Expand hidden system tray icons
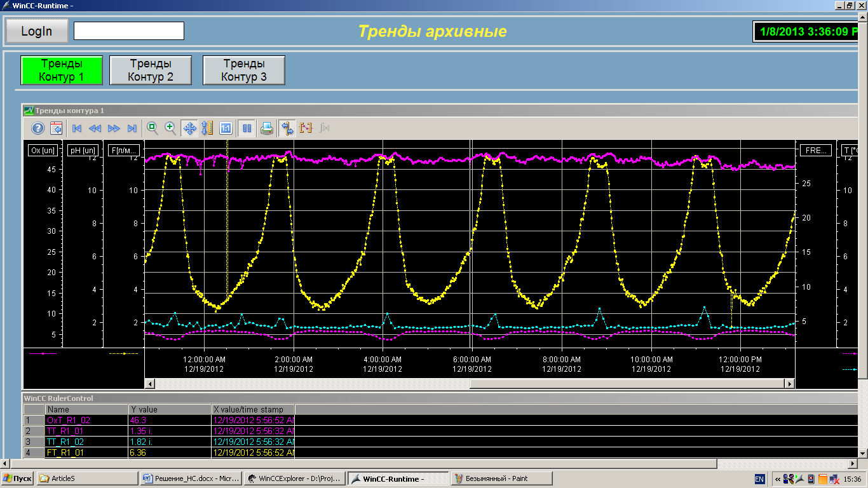This screenshot has width=868, height=488. [x=777, y=479]
